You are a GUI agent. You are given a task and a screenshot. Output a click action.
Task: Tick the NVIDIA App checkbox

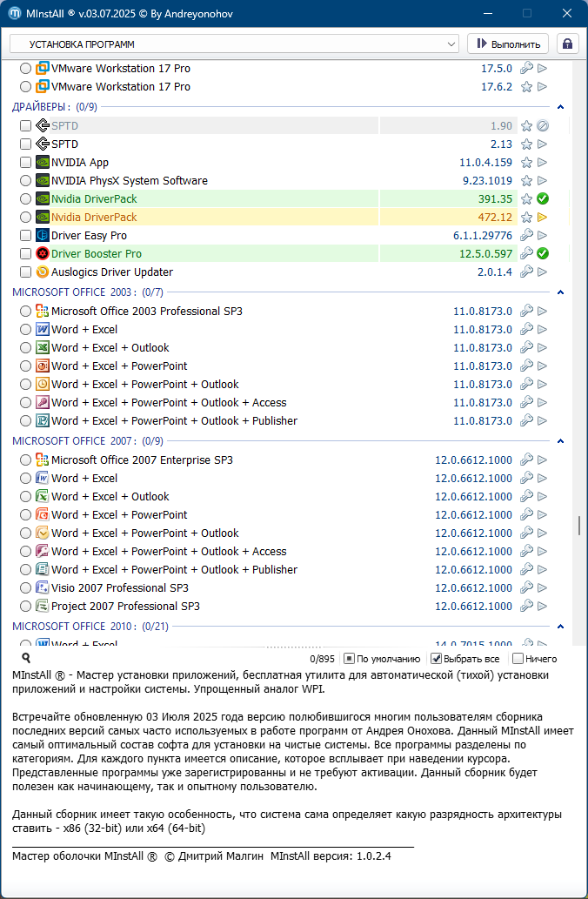click(x=25, y=162)
